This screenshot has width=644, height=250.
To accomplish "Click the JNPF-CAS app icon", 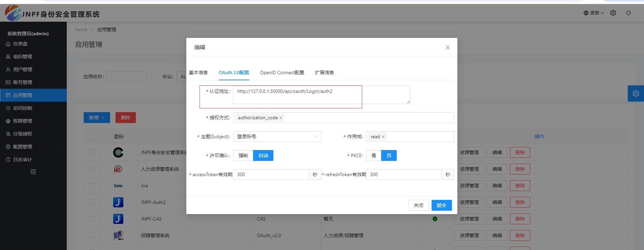I will click(118, 219).
